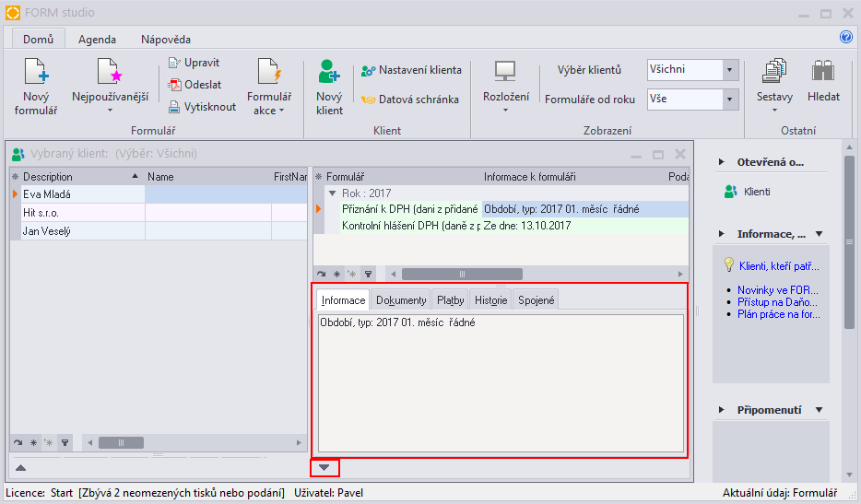
Task: Add a client with Nový klient
Action: click(329, 87)
